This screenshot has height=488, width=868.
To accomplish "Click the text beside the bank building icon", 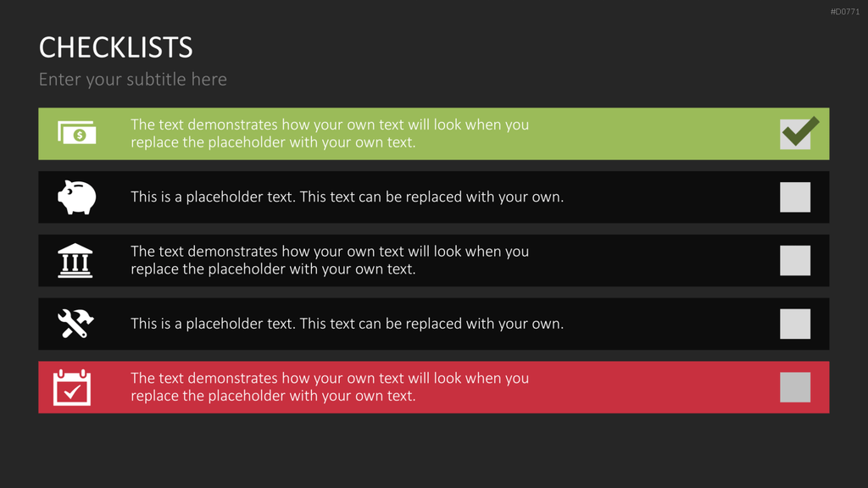I will [330, 260].
